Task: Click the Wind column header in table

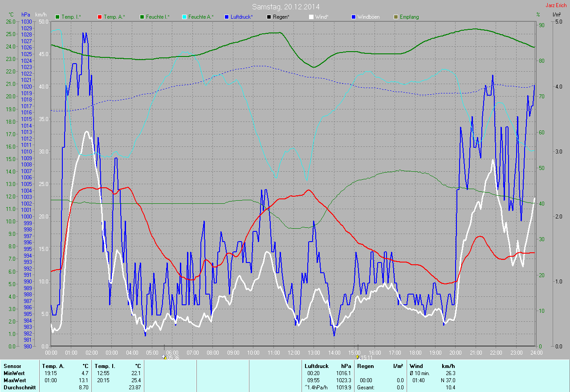Action: click(416, 366)
